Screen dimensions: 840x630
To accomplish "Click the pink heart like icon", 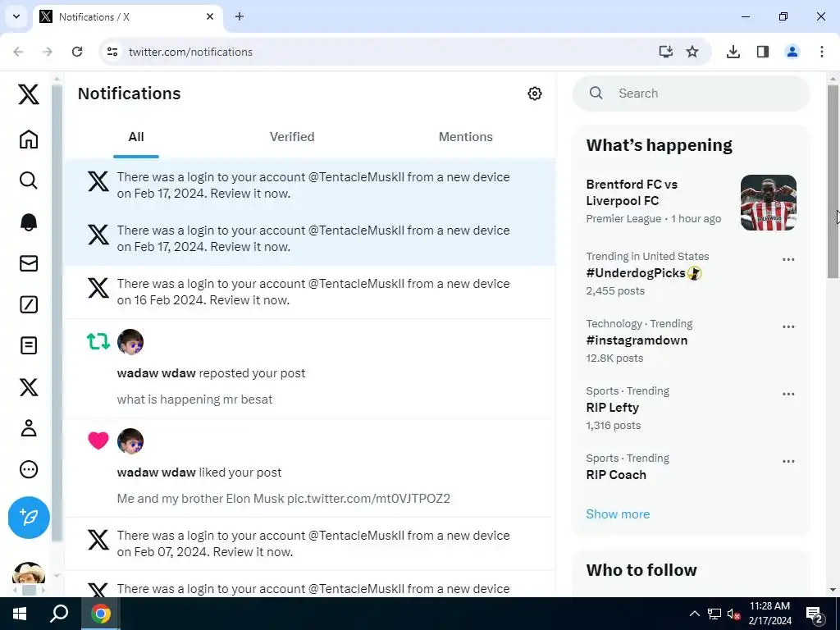I will coord(98,441).
